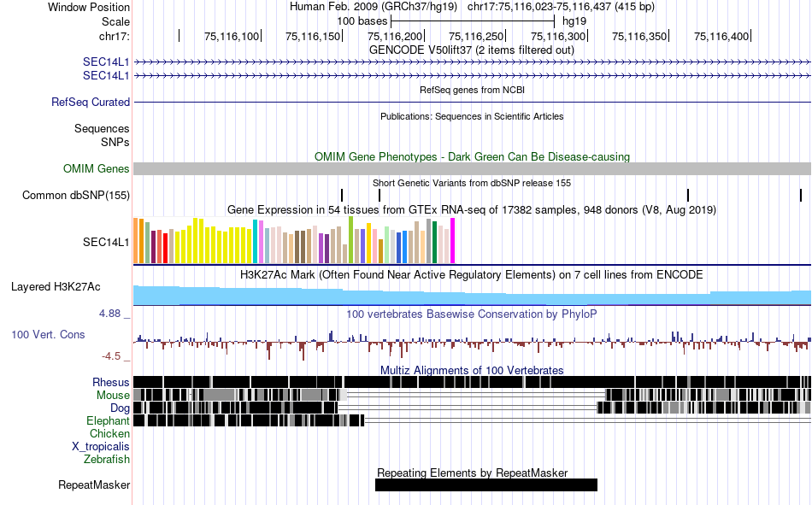Viewport: 812px width, 505px height.
Task: Open 'Publications: Sequences in Scientific Articles' title
Action: tap(472, 116)
